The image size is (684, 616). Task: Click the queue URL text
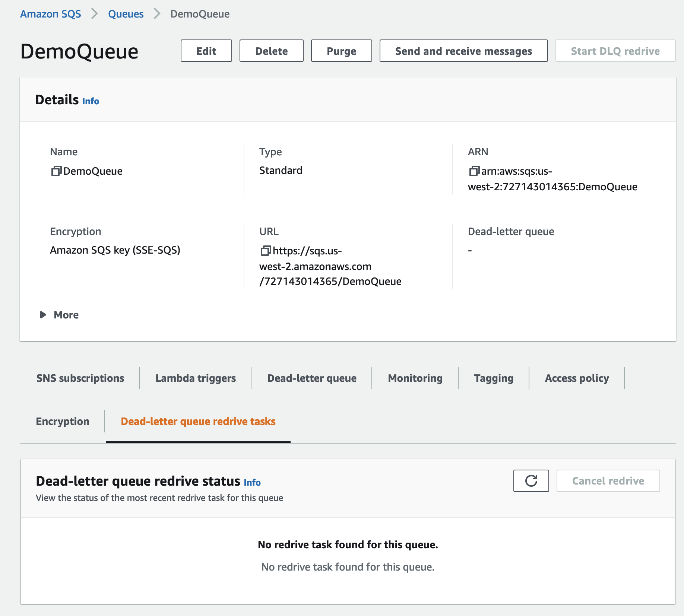[x=330, y=266]
